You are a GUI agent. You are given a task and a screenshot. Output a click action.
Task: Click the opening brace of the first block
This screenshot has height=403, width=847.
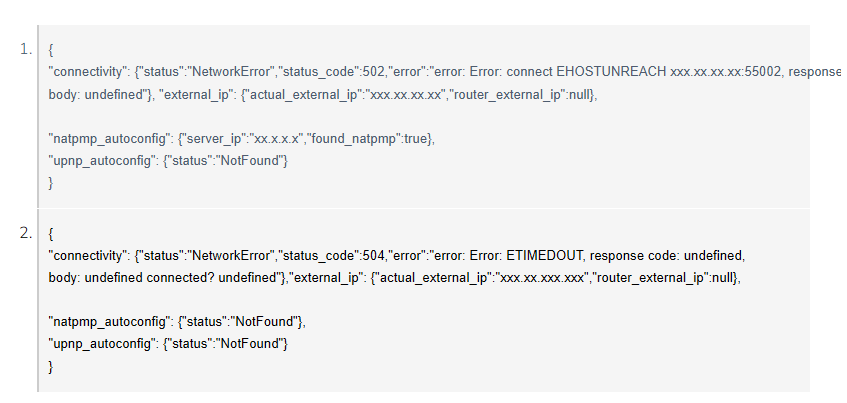tap(51, 50)
